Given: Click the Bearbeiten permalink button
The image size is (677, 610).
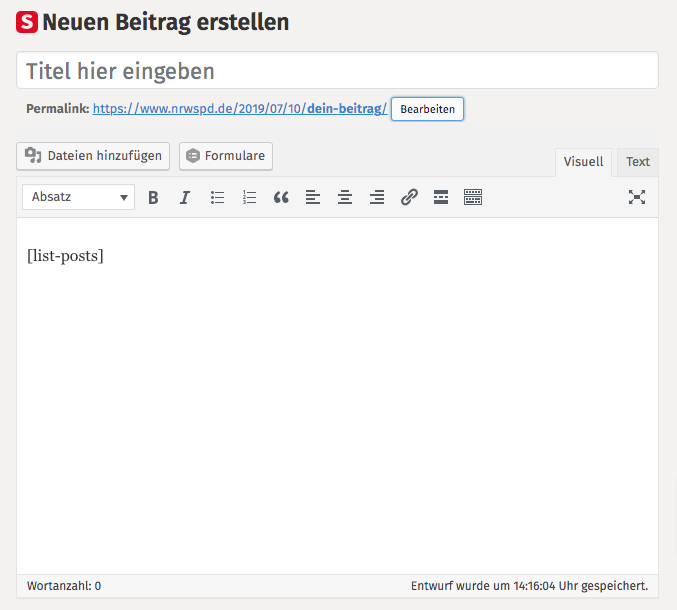Looking at the screenshot, I should 427,109.
